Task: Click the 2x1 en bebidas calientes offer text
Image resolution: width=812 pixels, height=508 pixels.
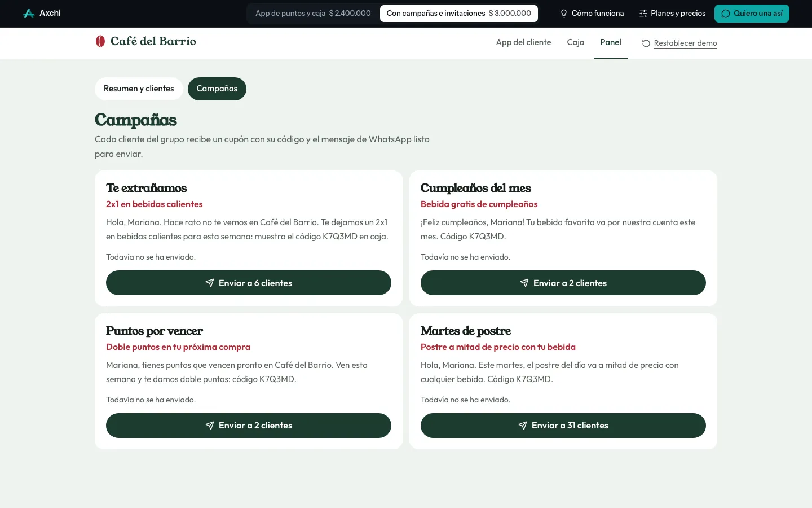Action: (155, 204)
